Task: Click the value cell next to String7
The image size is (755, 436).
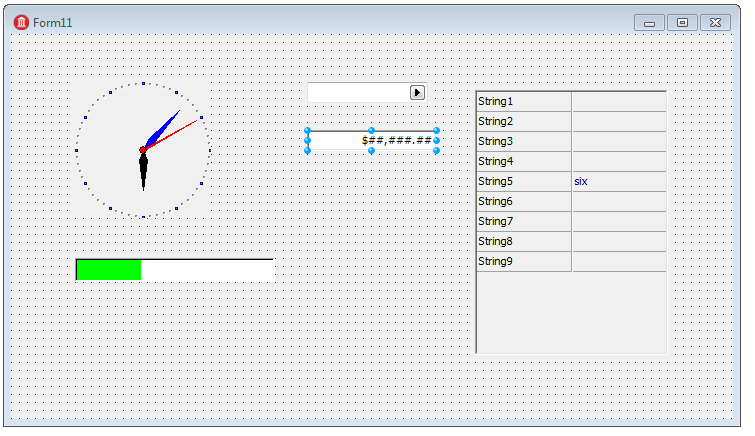Action: pos(619,222)
